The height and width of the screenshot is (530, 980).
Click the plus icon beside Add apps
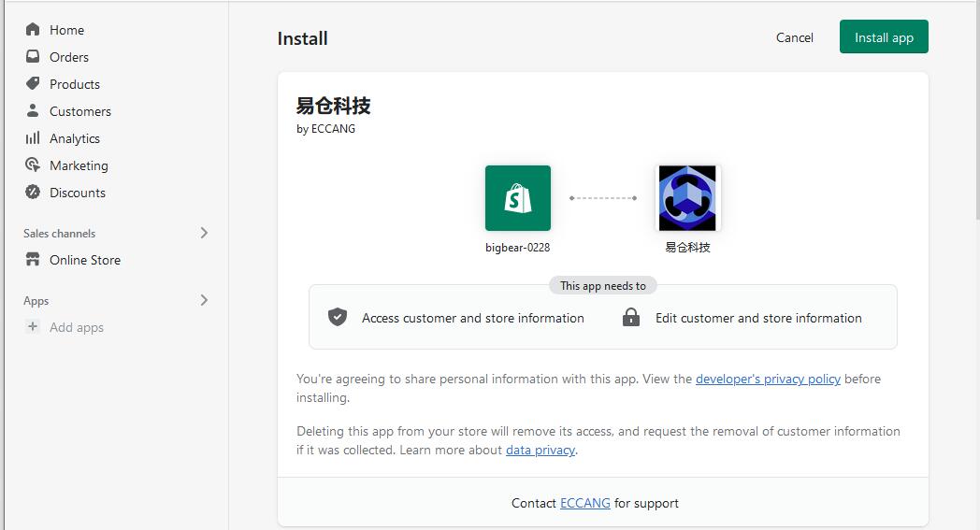tap(33, 326)
